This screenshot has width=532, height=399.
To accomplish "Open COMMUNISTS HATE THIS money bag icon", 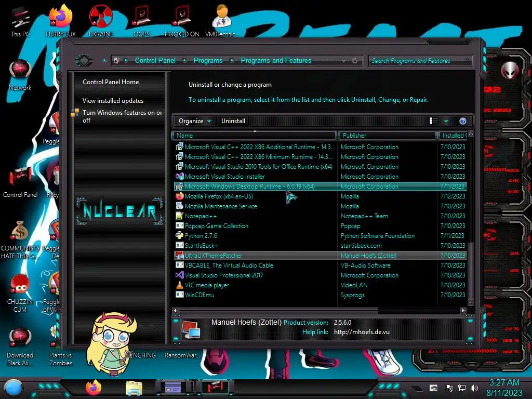I will 20,240.
